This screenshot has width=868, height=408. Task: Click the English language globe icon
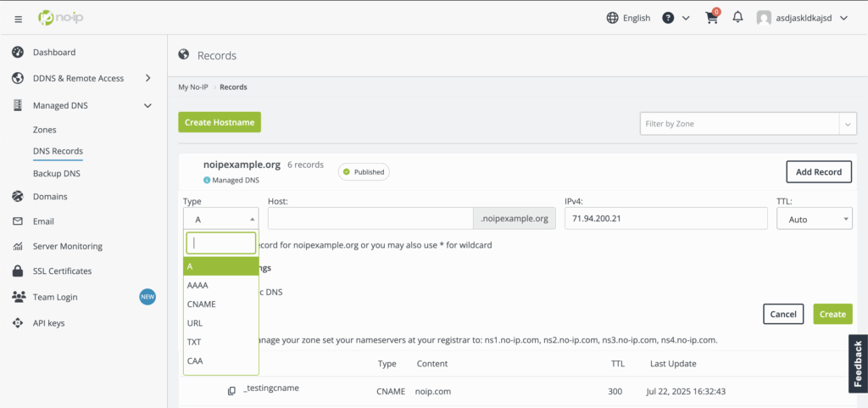(613, 18)
